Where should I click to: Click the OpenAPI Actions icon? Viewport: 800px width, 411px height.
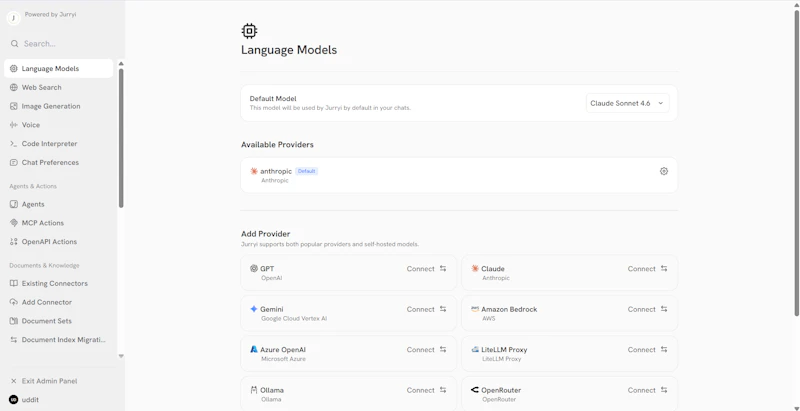pyautogui.click(x=14, y=242)
